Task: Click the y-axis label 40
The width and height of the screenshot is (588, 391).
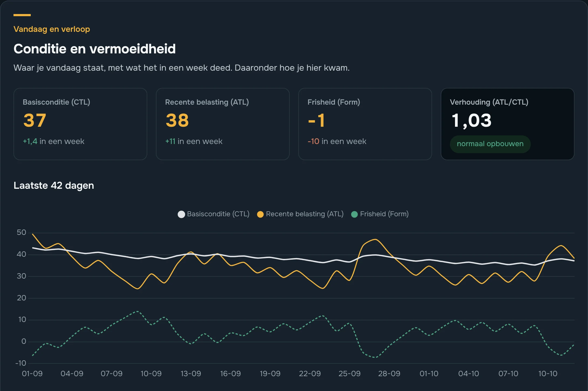Action: (x=21, y=254)
